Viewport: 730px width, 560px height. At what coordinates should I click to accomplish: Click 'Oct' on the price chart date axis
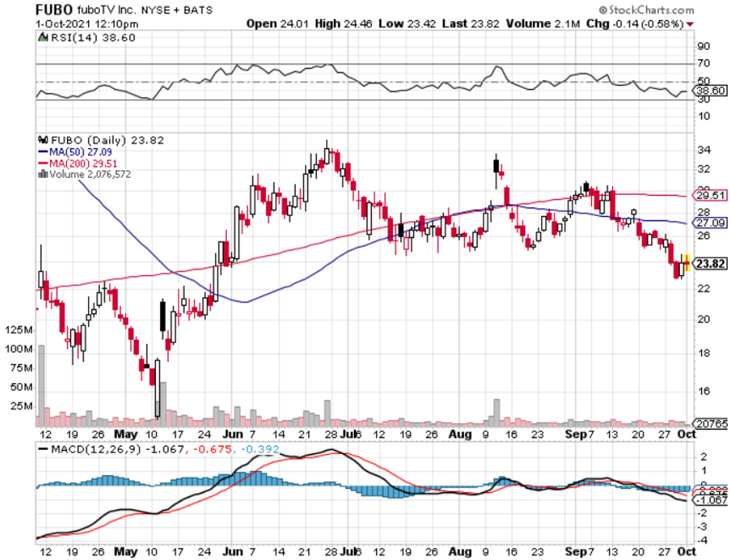tap(686, 434)
